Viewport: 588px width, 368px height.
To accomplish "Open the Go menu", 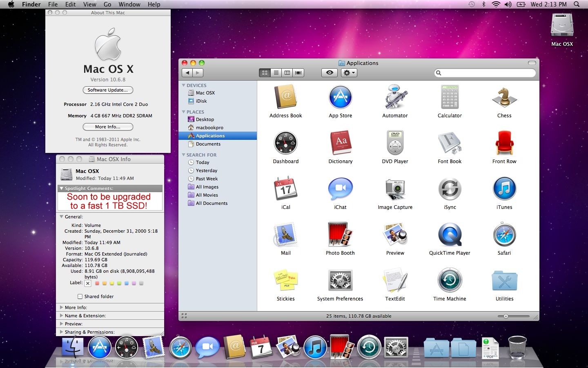I will click(x=107, y=4).
